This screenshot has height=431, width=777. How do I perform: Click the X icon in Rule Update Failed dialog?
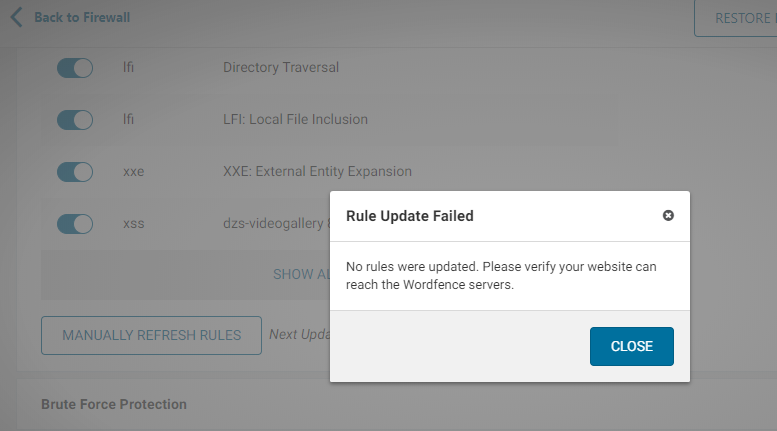(x=668, y=216)
